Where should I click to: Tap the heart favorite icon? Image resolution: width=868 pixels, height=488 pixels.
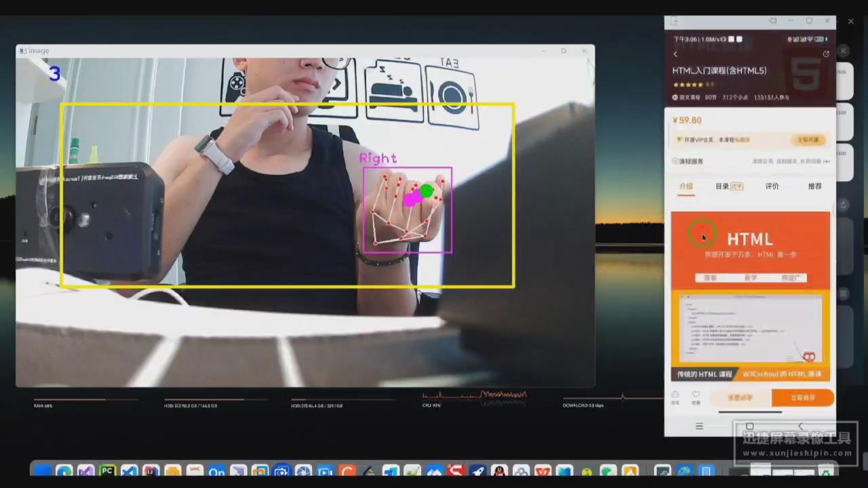pos(696,396)
